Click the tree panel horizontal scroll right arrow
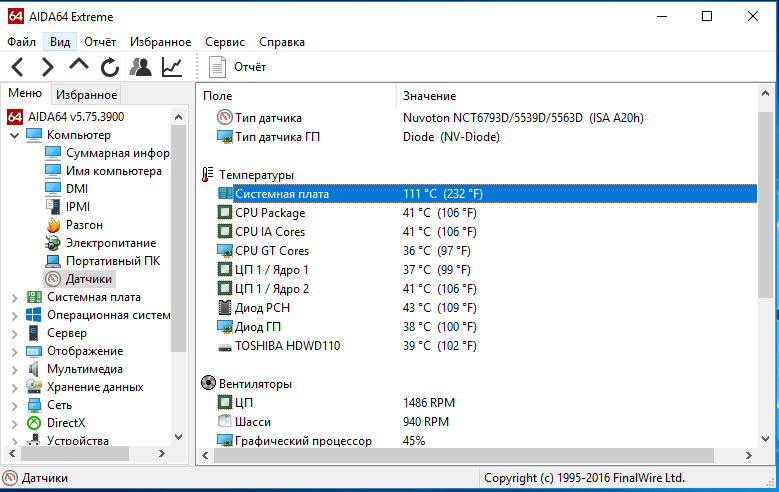779x492 pixels. (161, 453)
